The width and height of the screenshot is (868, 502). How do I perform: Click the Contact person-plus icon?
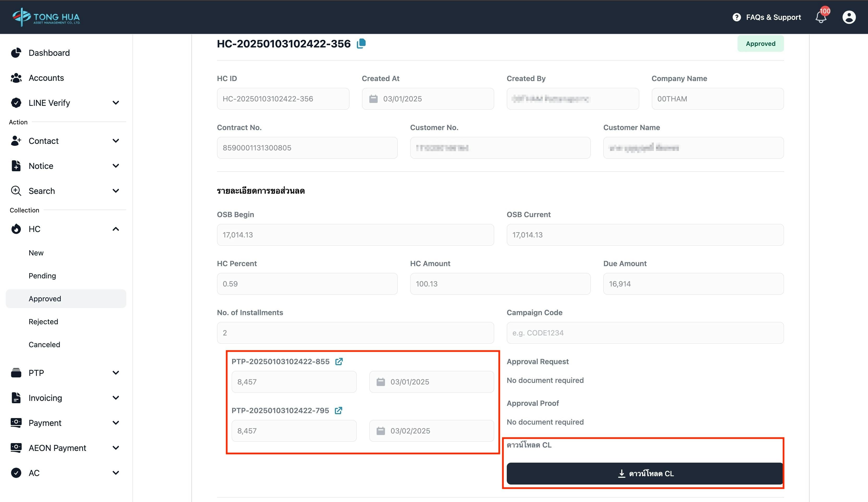(16, 141)
